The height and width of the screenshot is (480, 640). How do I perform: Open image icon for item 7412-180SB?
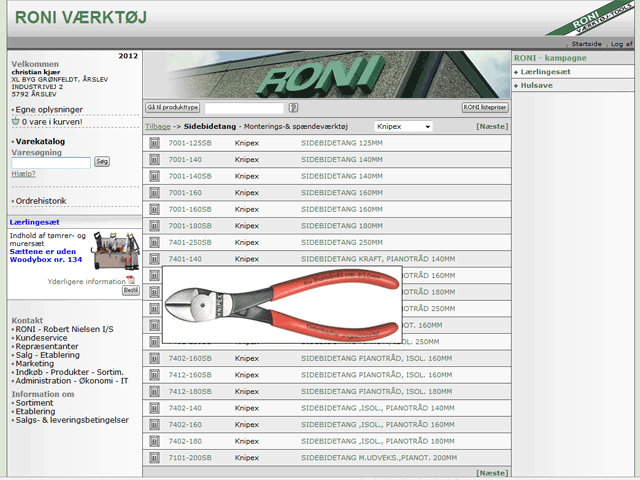(x=154, y=391)
